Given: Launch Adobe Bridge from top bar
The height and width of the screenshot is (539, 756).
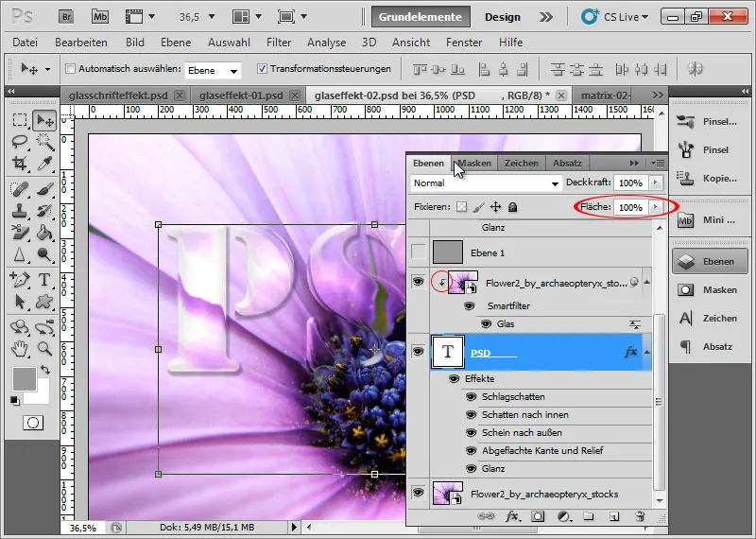Looking at the screenshot, I should click(x=66, y=17).
